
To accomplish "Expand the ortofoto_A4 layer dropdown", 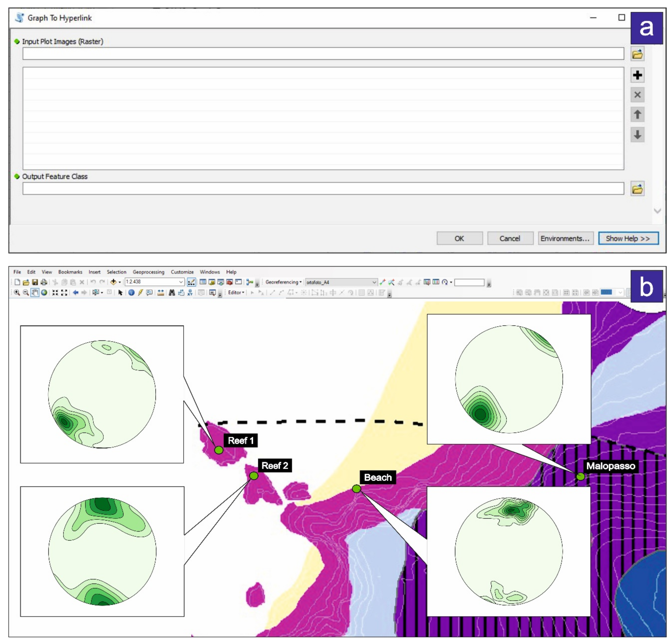I will tap(374, 282).
